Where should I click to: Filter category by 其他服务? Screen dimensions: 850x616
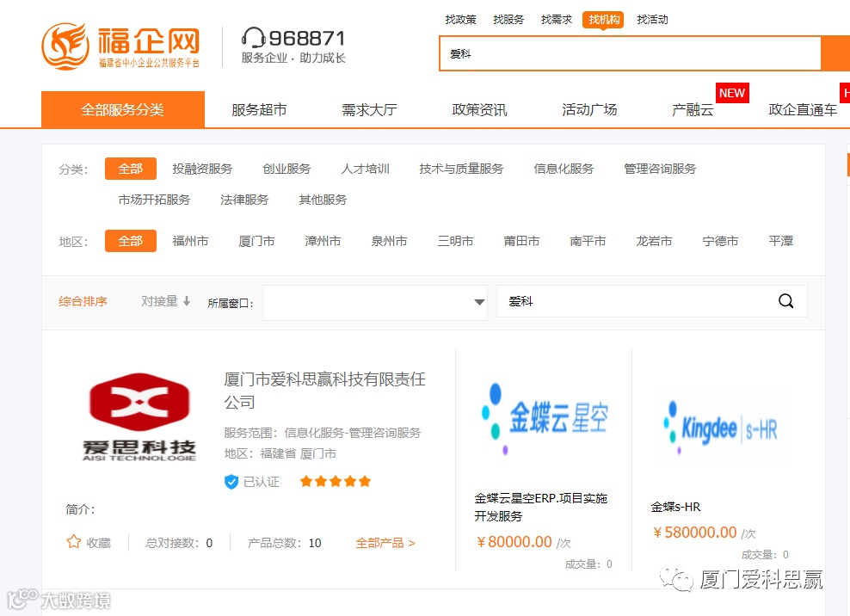[323, 200]
